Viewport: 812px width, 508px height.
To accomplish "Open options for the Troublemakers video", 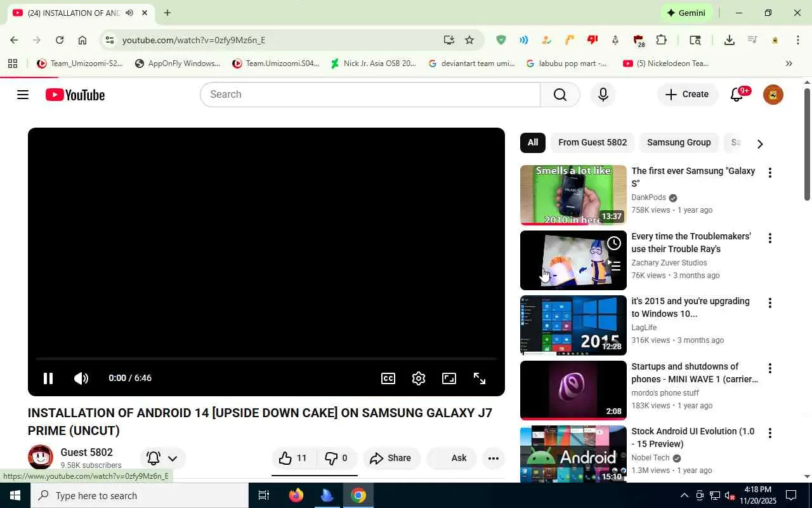I will tap(769, 238).
